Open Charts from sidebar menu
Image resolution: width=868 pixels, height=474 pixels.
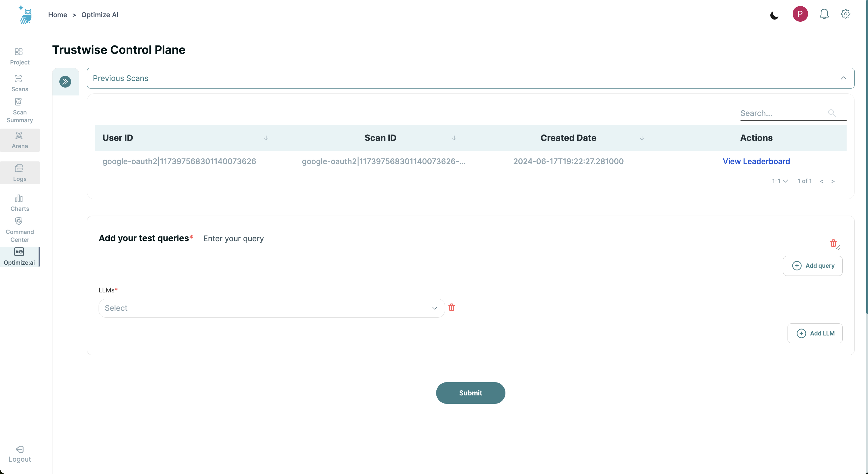(20, 203)
